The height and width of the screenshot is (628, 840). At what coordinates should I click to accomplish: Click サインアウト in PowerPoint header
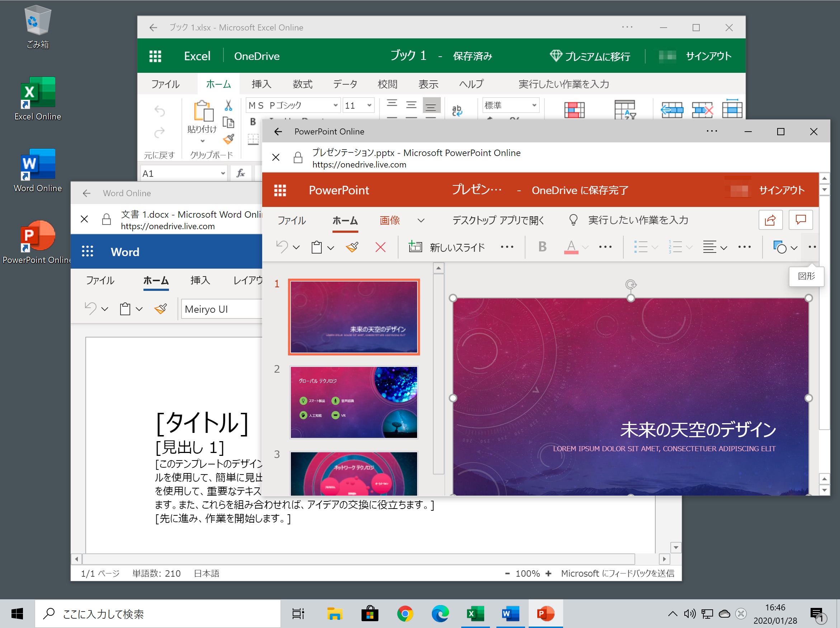tap(782, 190)
